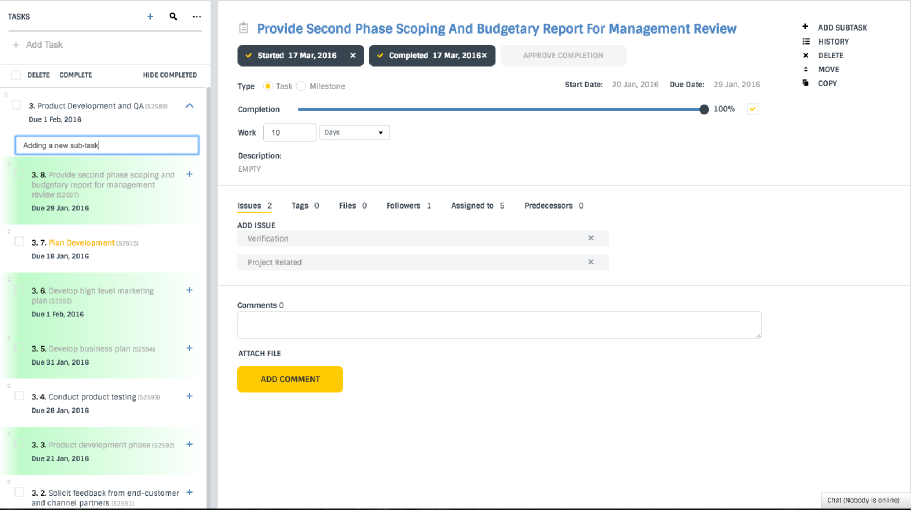
Task: Switch to the Assigned to tab
Action: (478, 206)
